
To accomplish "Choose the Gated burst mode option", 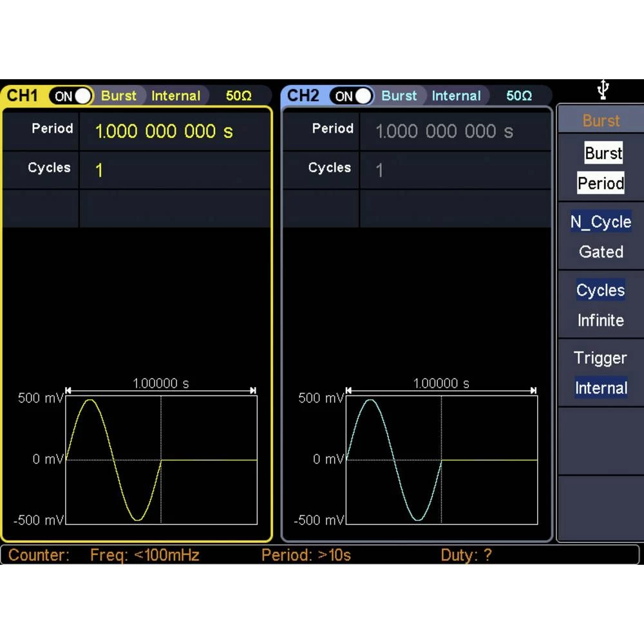I will [600, 252].
